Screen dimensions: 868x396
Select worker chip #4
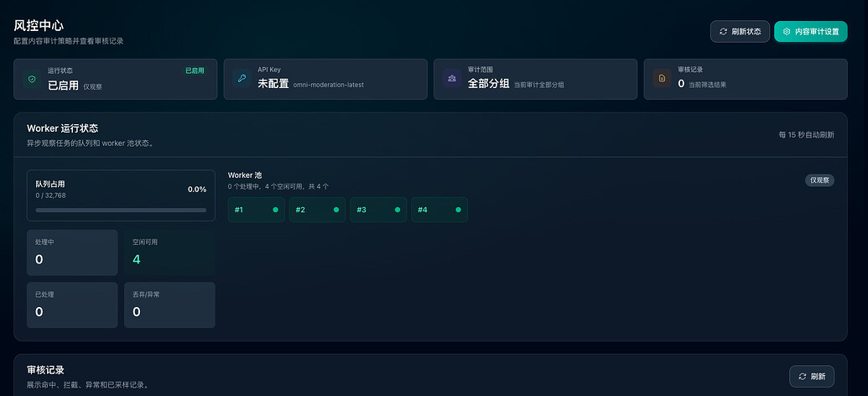(x=439, y=210)
